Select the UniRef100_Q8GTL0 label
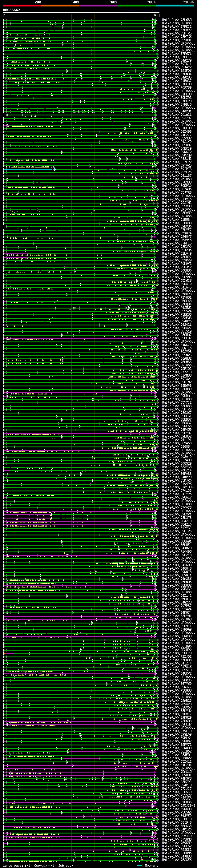Image resolution: width=197 pixels, height=868 pixels. pos(176,348)
